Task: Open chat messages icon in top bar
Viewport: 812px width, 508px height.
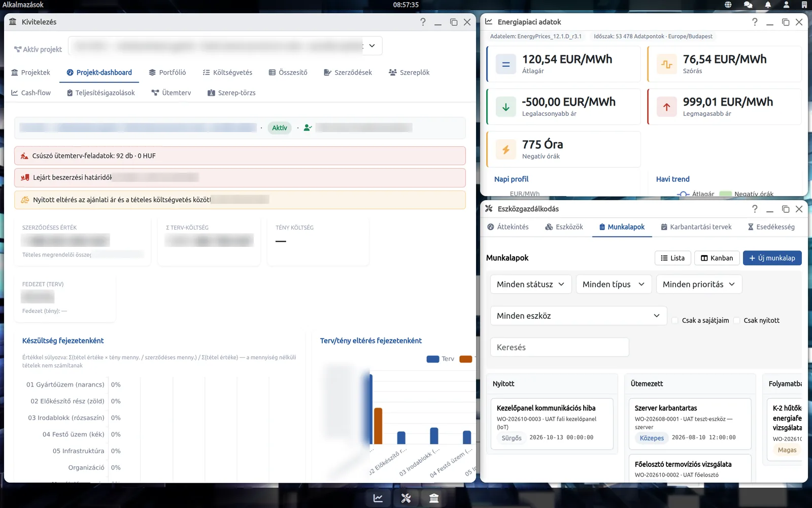Action: point(748,5)
